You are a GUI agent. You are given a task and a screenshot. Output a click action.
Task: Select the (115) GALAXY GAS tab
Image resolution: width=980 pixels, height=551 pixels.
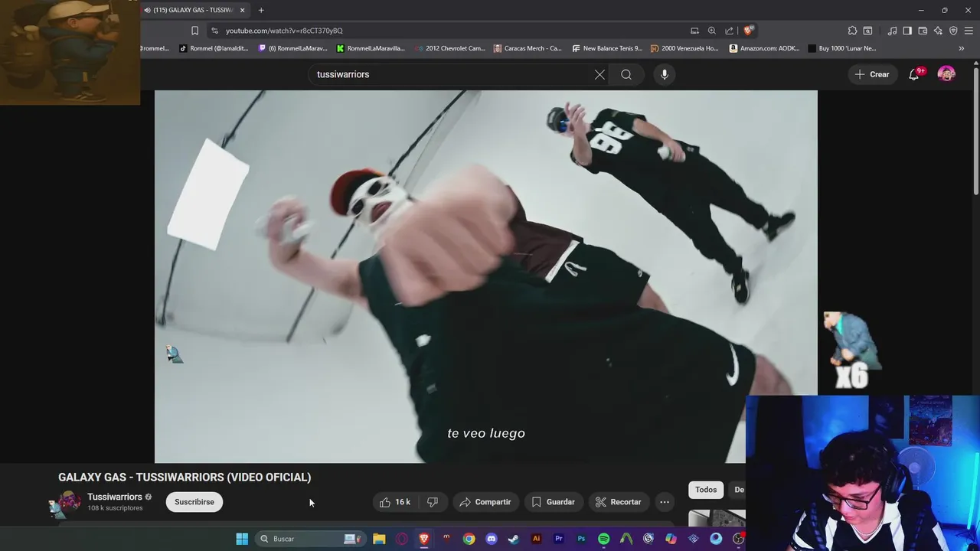190,10
